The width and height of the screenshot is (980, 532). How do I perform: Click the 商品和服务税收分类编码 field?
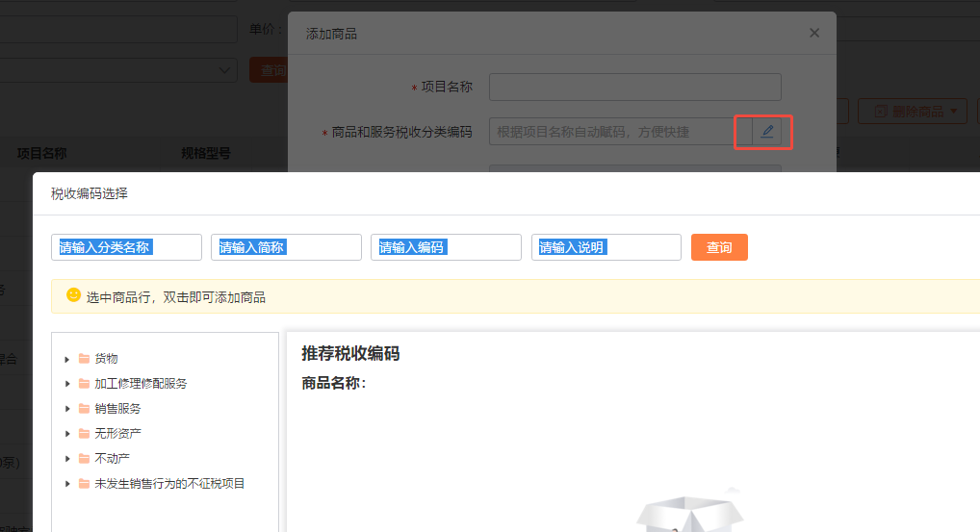click(621, 132)
